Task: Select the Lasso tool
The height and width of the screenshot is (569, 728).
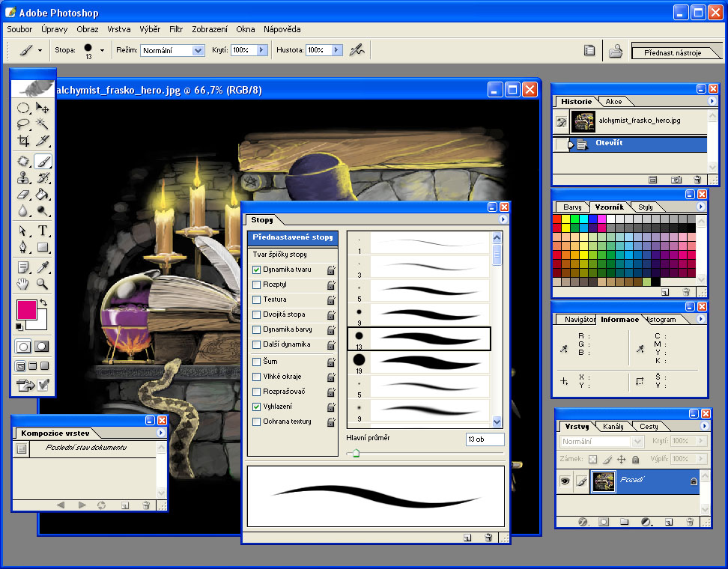Action: tap(23, 124)
